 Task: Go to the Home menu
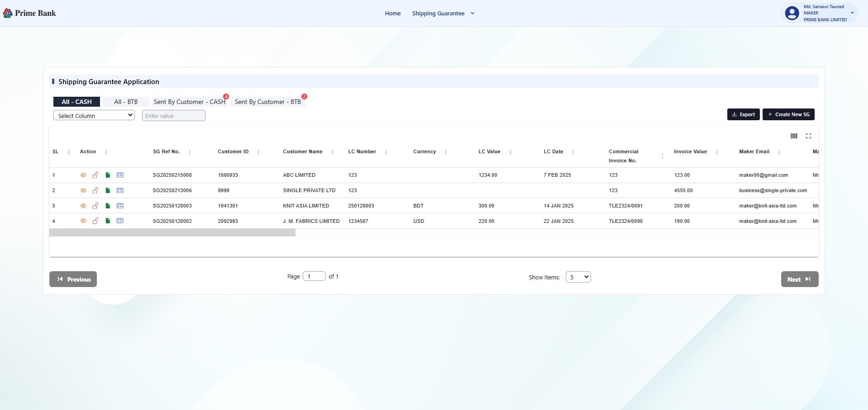pyautogui.click(x=393, y=14)
